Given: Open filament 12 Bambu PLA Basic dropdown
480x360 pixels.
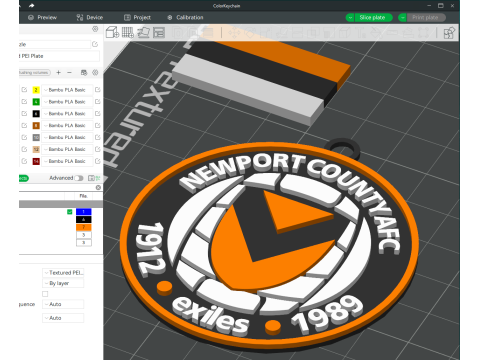Looking at the screenshot, I should (67, 149).
